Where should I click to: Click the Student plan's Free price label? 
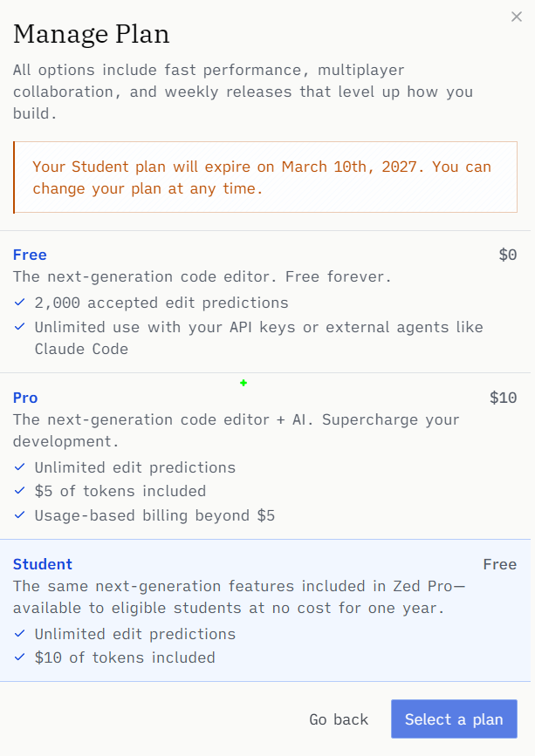click(x=500, y=564)
